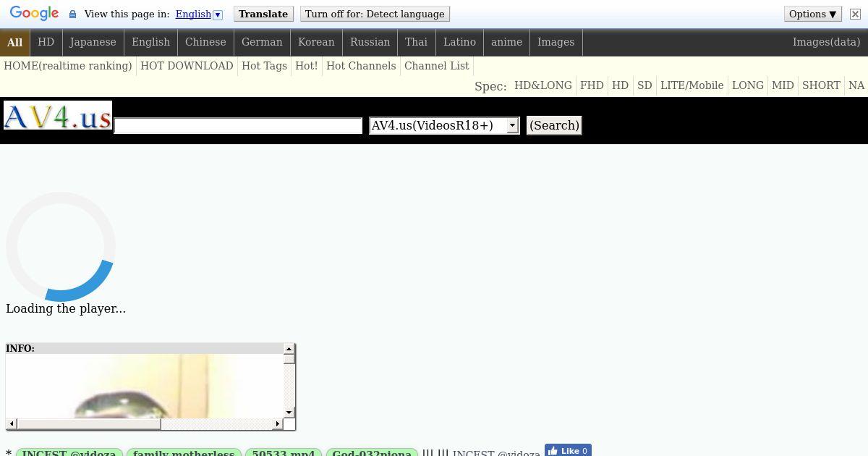Screen dimensions: 868x456
Task: Click the AV4.us site logo
Action: [58, 115]
